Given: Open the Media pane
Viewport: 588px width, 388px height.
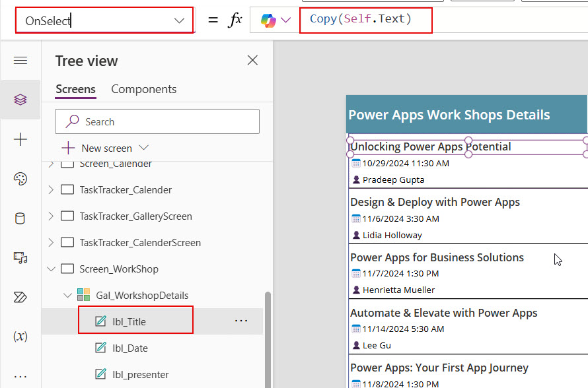Looking at the screenshot, I should (20, 257).
